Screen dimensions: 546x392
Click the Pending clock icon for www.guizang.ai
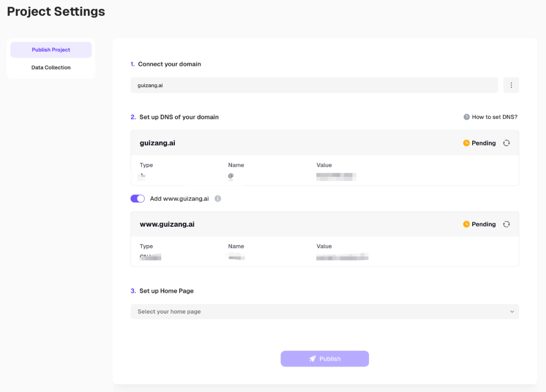[466, 224]
